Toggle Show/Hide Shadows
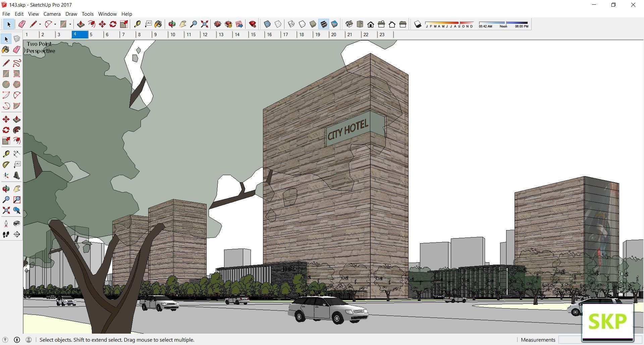This screenshot has height=345, width=644. 418,24
